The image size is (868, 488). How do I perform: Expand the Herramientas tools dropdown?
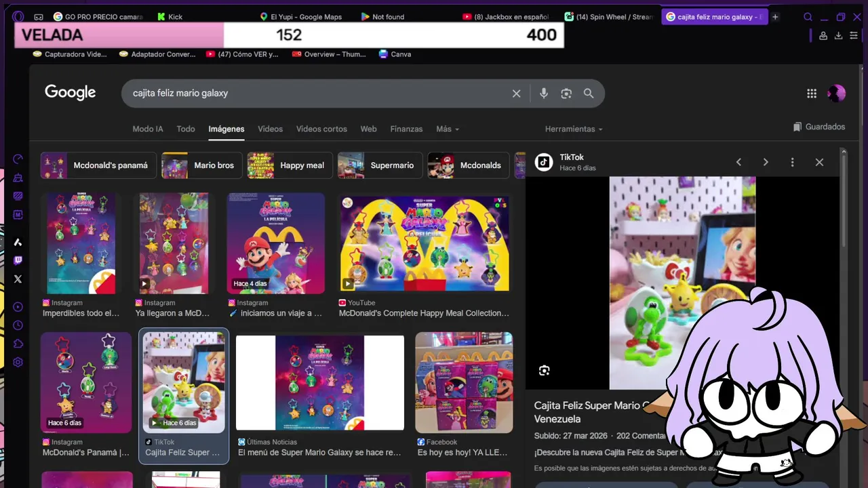click(574, 129)
